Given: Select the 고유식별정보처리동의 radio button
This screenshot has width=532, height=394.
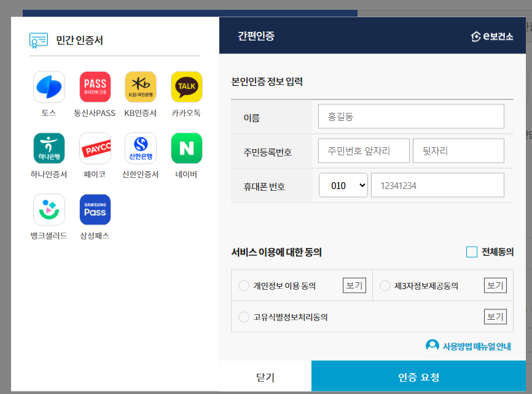Looking at the screenshot, I should 244,317.
